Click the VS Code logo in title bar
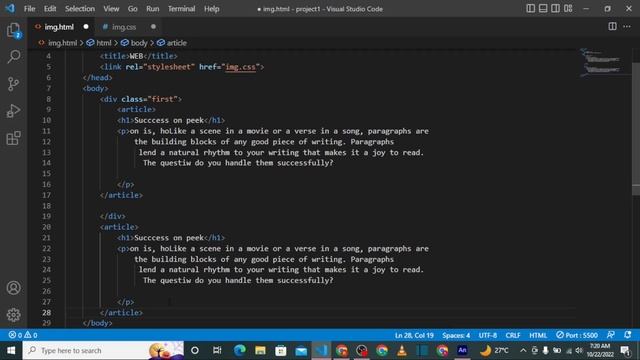Viewport: 640px width, 360px height. [10, 8]
